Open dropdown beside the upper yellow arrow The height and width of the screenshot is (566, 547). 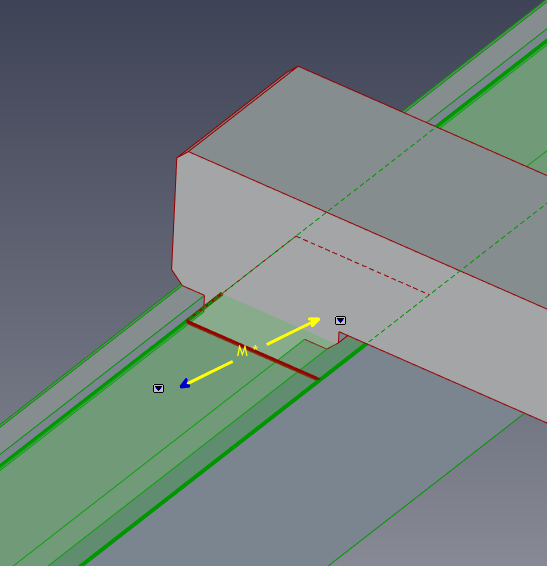[x=340, y=321]
